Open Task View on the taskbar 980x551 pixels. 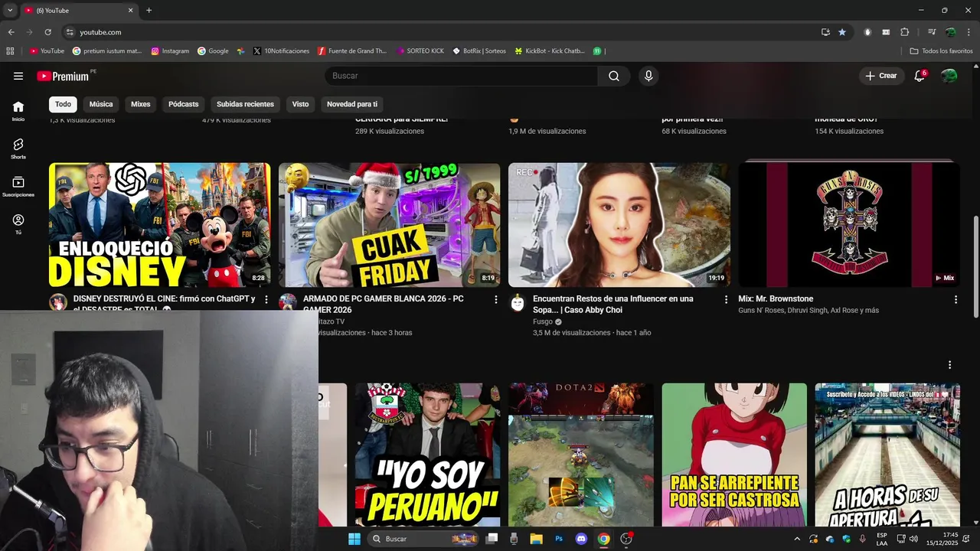pyautogui.click(x=492, y=539)
